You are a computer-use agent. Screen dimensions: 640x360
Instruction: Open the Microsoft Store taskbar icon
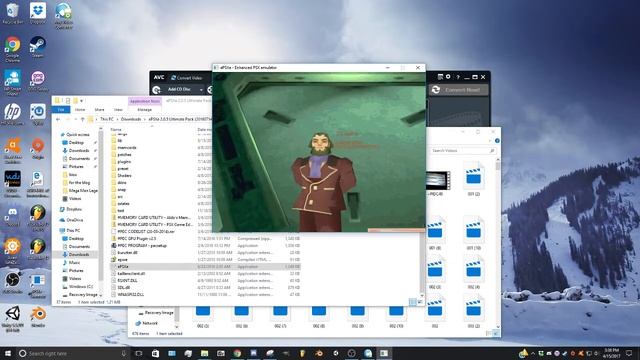(x=155, y=353)
